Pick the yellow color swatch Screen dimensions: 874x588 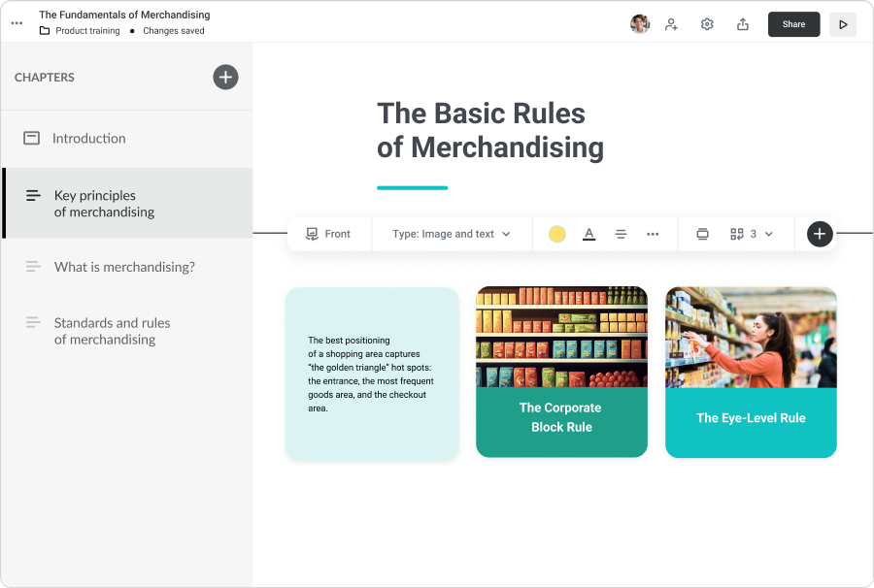556,233
